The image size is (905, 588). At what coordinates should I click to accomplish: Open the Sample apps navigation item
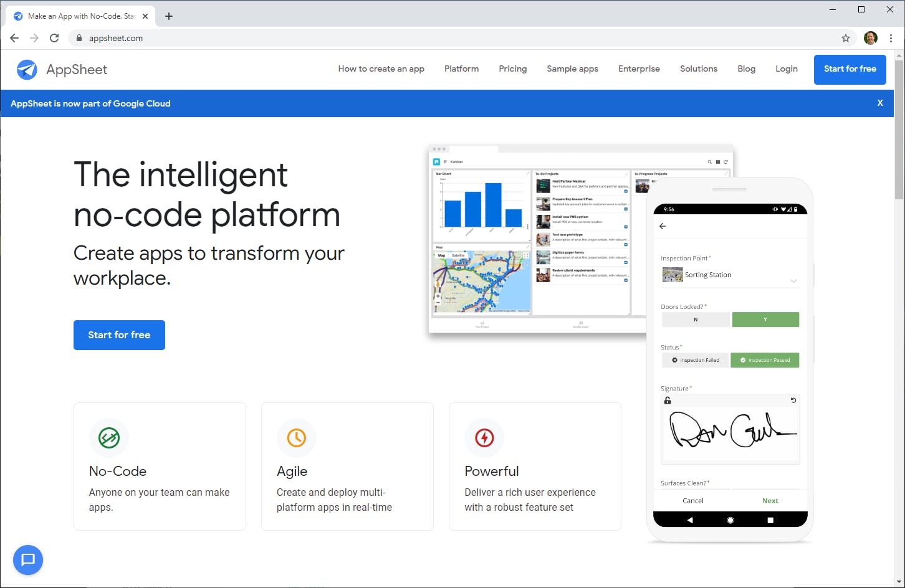(x=572, y=69)
